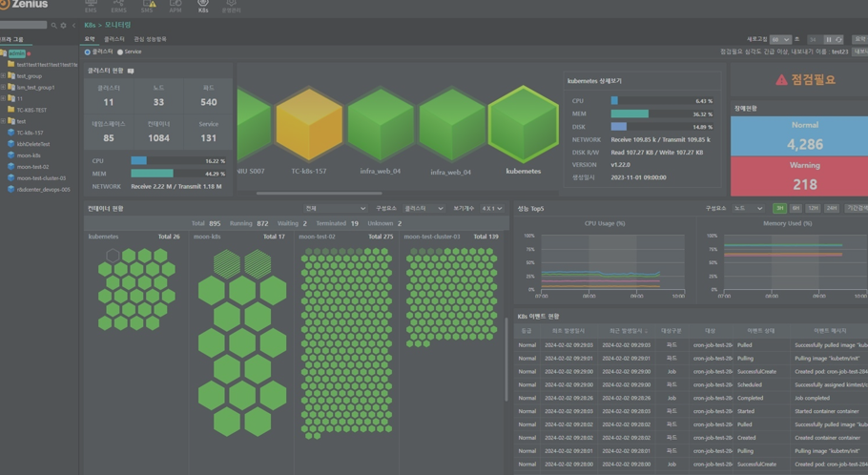Screen dimensions: 868x475
Task: Click the horizontal scrollbar under cluster cubes
Action: 319,194
